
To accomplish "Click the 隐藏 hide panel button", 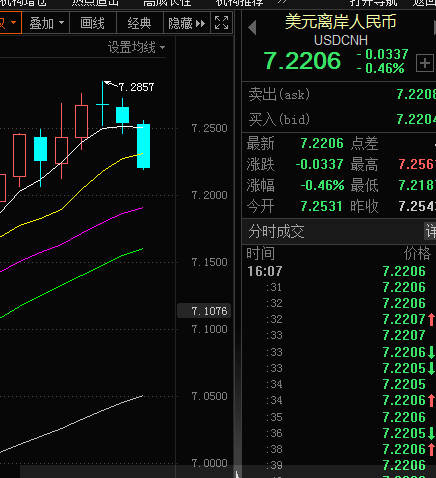I will (x=187, y=23).
